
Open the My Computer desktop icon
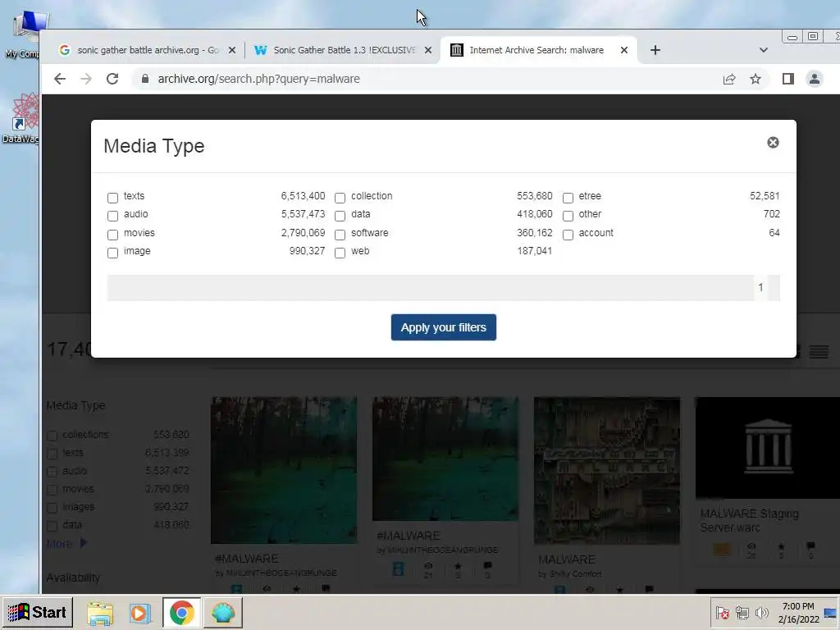(21, 34)
